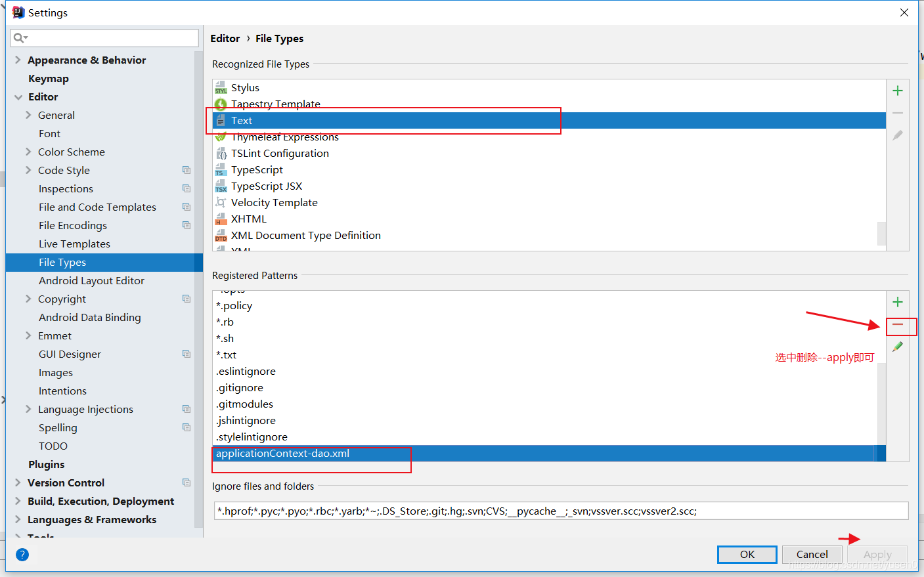Open the Keymap settings page
Screen dimensions: 924x577
pyautogui.click(x=49, y=78)
